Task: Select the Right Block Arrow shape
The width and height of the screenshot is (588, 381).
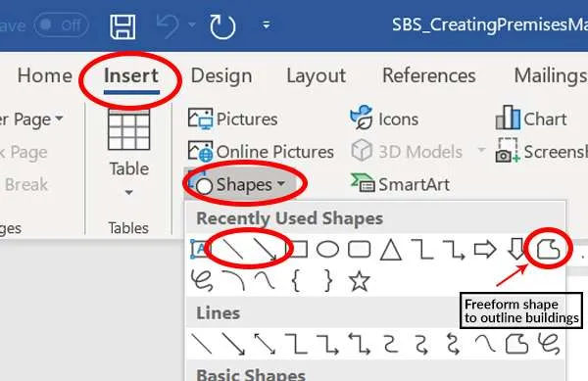Action: (485, 250)
